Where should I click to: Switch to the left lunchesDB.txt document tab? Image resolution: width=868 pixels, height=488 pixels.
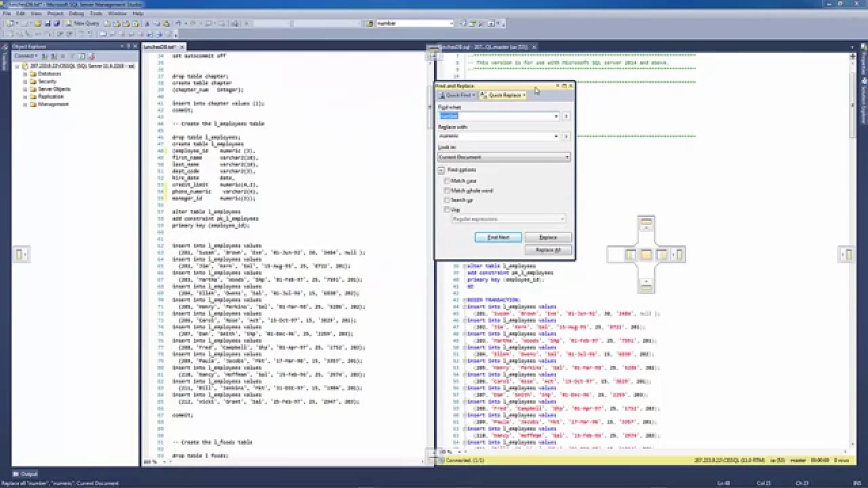point(159,47)
